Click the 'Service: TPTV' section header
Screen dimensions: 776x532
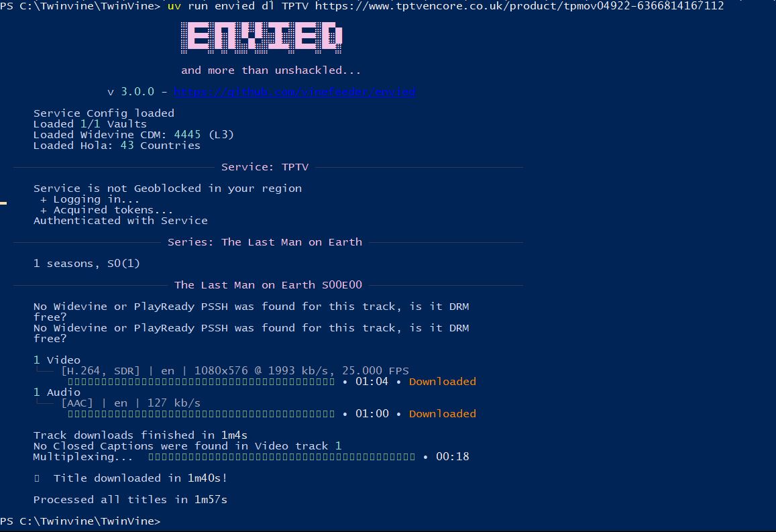(265, 167)
